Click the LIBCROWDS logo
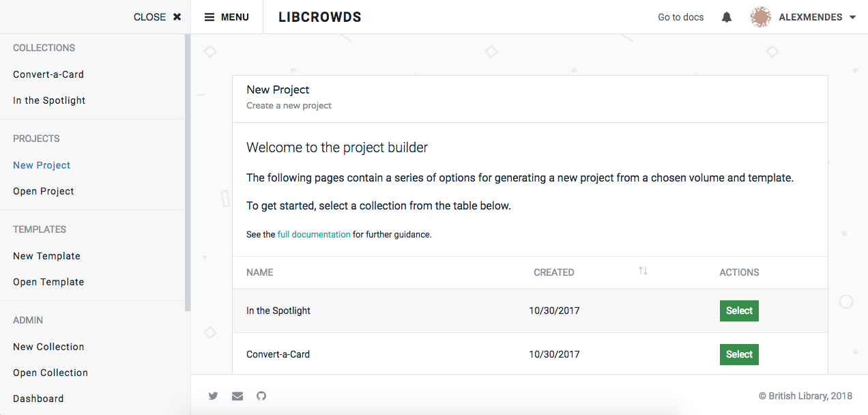868x415 pixels. pyautogui.click(x=319, y=16)
